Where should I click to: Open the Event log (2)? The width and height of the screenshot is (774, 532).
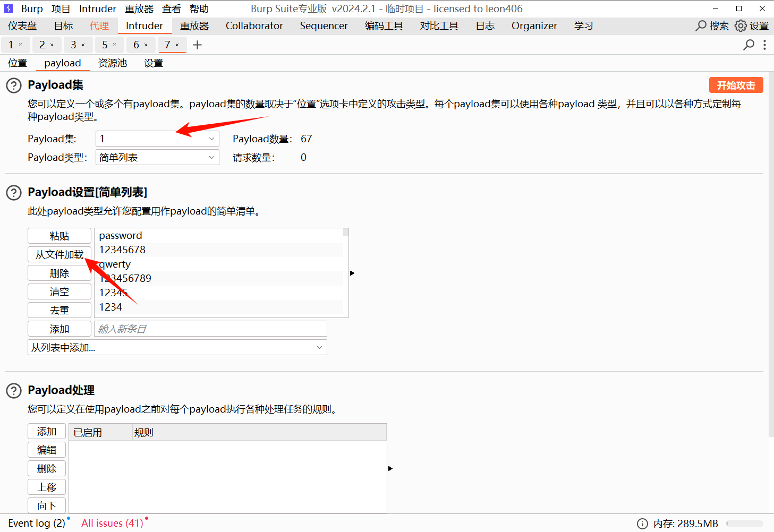pos(37,523)
